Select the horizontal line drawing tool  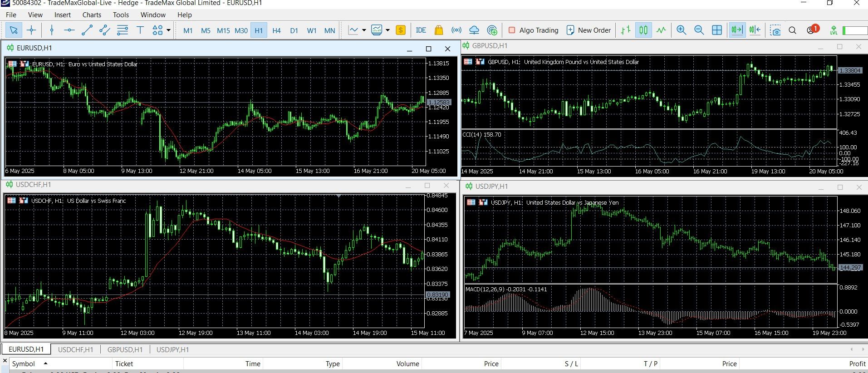[x=69, y=30]
